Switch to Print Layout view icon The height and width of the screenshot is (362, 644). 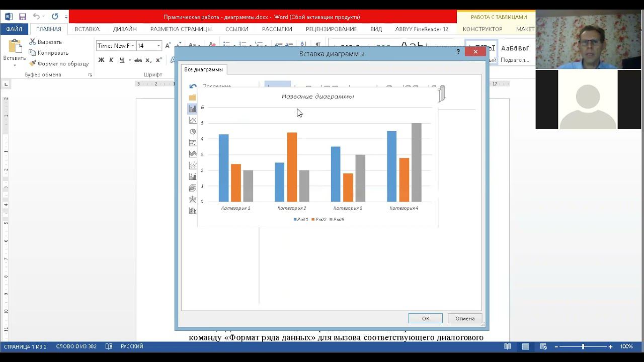[525, 346]
